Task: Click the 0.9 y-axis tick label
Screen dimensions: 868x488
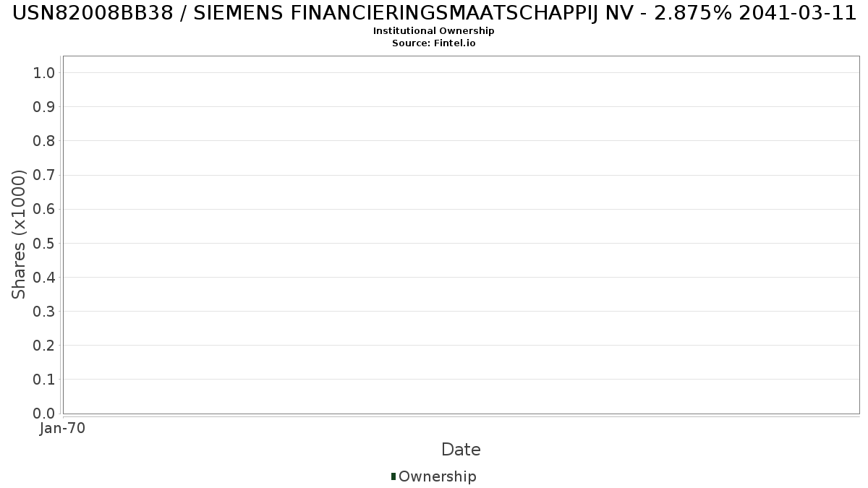Action: click(44, 106)
